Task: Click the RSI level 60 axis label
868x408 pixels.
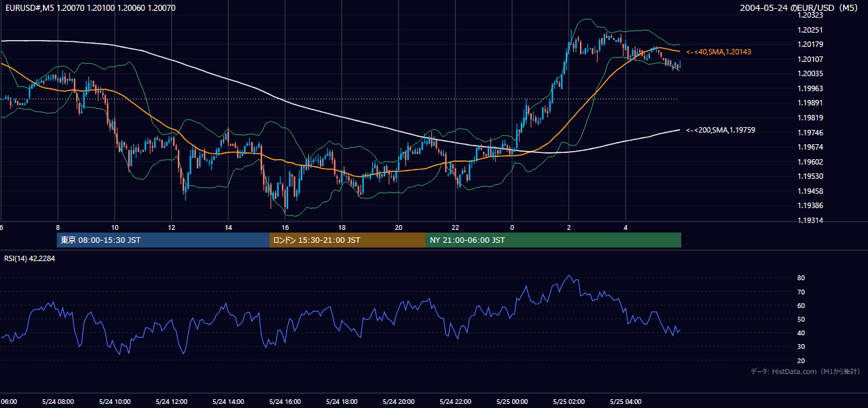Action: coord(801,305)
